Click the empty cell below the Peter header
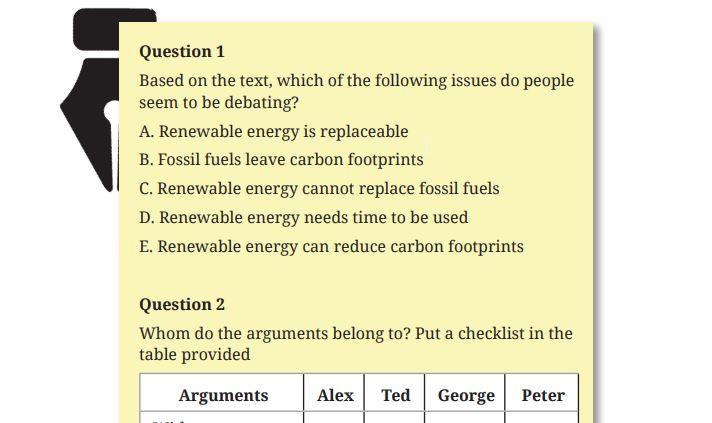Image resolution: width=712 pixels, height=423 pixels. 543,417
